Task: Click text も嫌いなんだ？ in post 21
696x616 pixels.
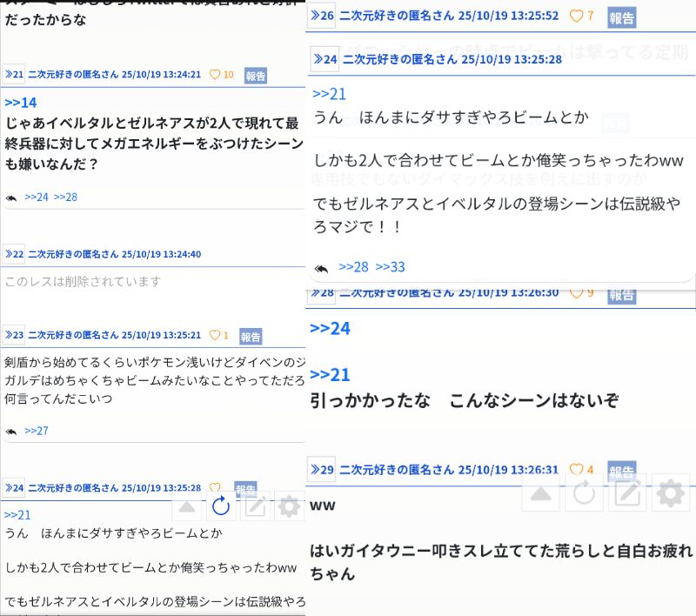Action: click(51, 164)
